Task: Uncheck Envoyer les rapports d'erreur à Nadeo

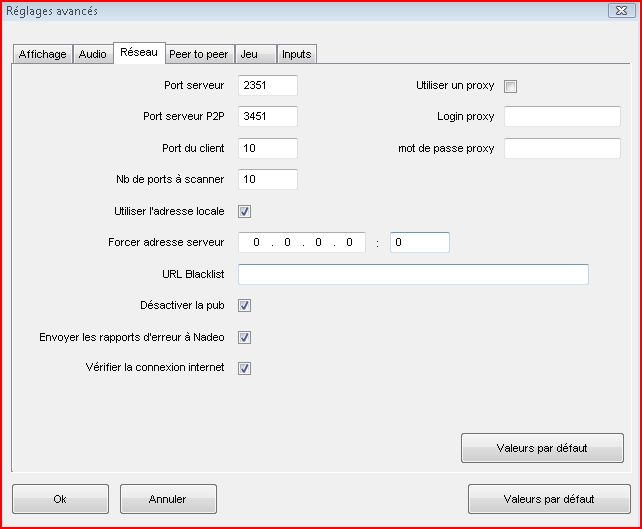Action: (244, 337)
